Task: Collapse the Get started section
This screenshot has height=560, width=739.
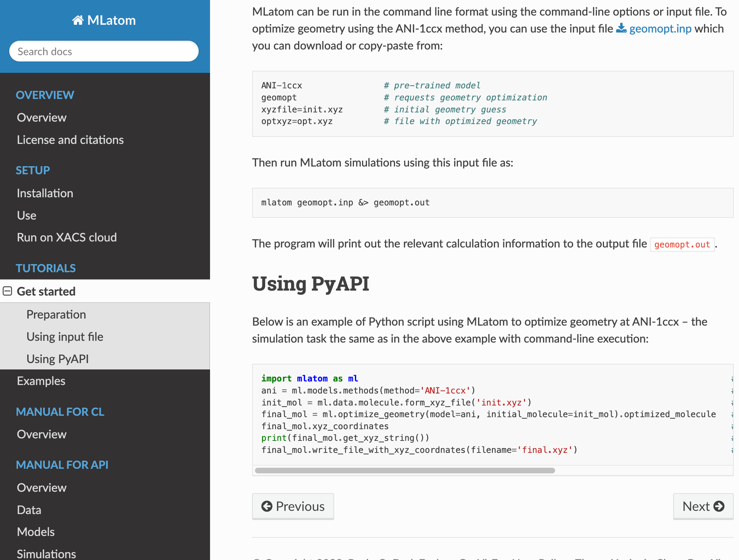Action: point(7,291)
